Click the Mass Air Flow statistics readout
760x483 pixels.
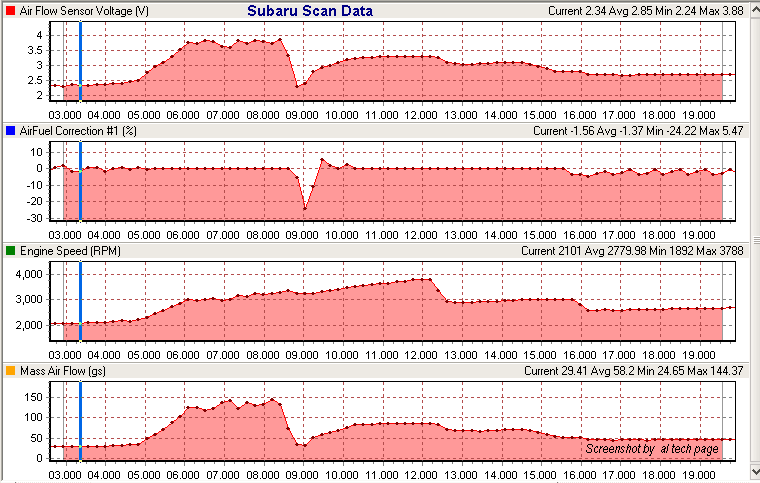[630, 371]
